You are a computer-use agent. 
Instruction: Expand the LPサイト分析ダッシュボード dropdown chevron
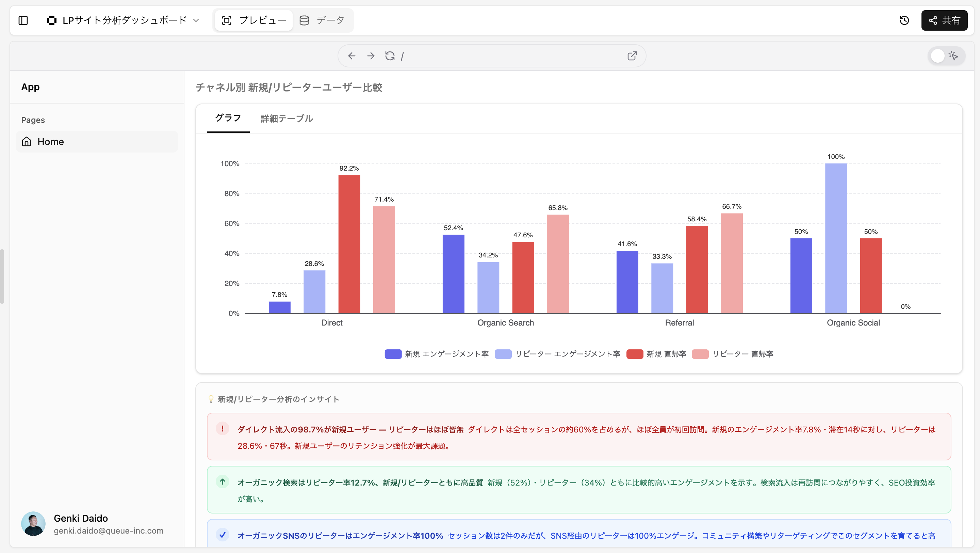pyautogui.click(x=196, y=20)
